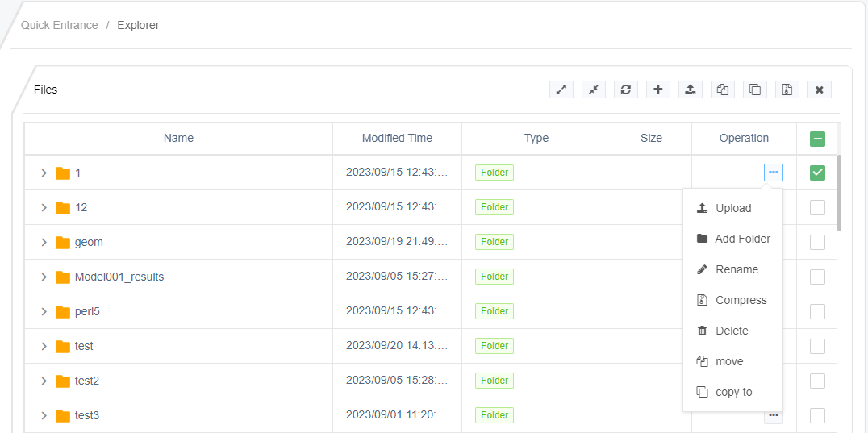The image size is (868, 433).
Task: Go to Quick Entrance breadcrumb
Action: coord(59,26)
